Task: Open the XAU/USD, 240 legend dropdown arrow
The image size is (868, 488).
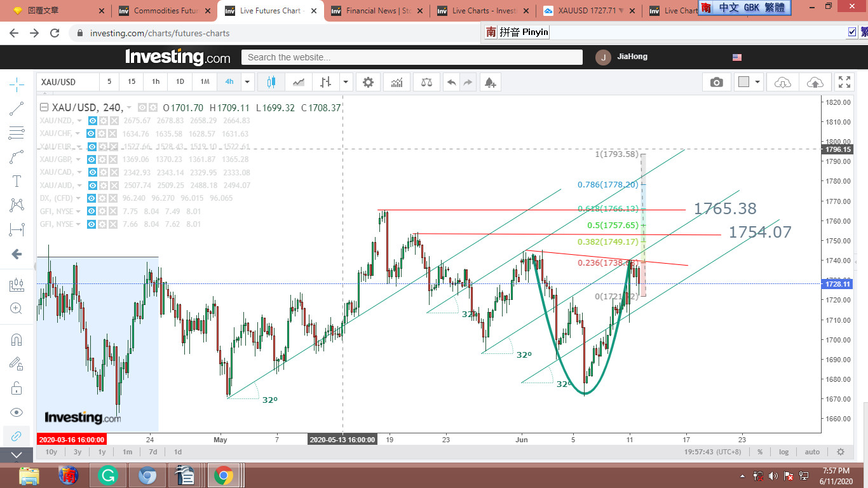Action: coord(129,108)
